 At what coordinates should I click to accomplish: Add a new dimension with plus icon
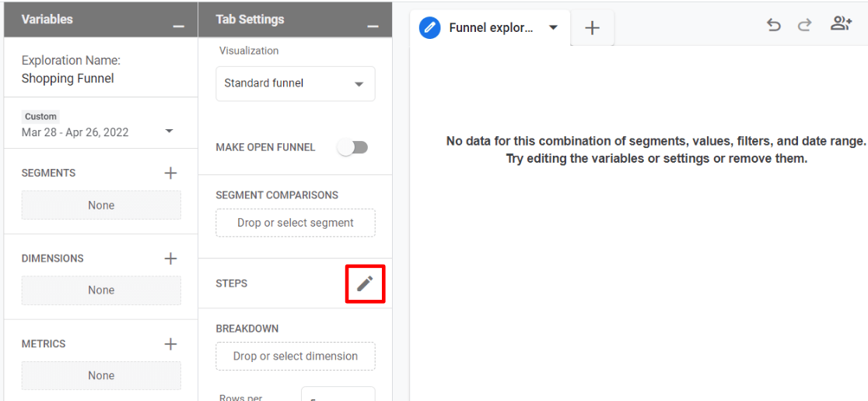(171, 259)
